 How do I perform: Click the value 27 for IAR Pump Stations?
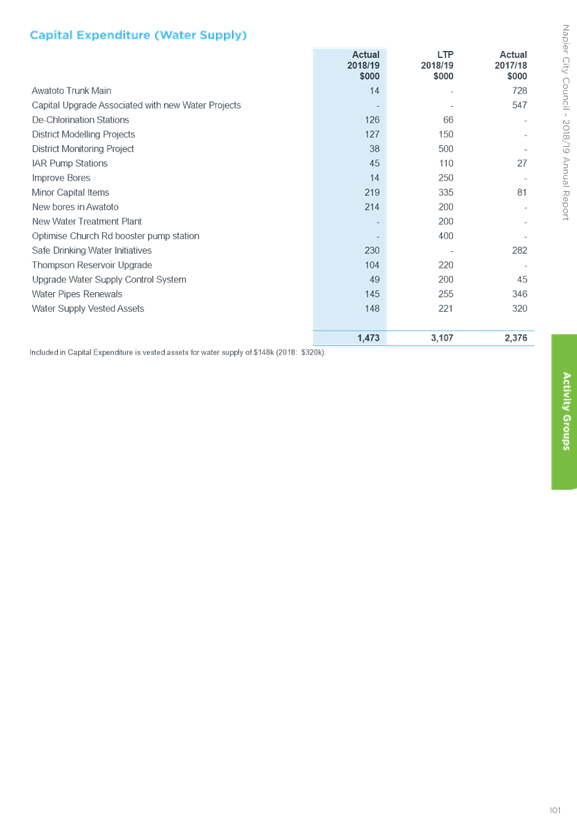click(x=522, y=163)
